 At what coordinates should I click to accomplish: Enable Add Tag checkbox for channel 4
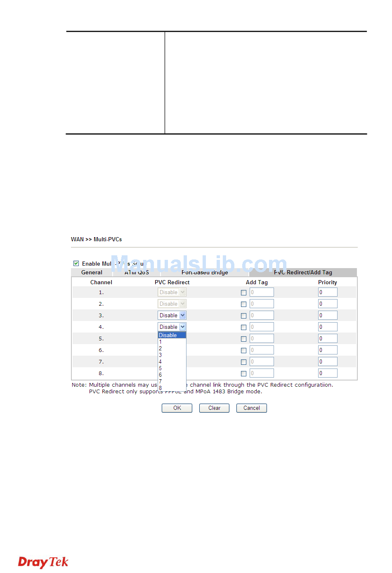(243, 327)
